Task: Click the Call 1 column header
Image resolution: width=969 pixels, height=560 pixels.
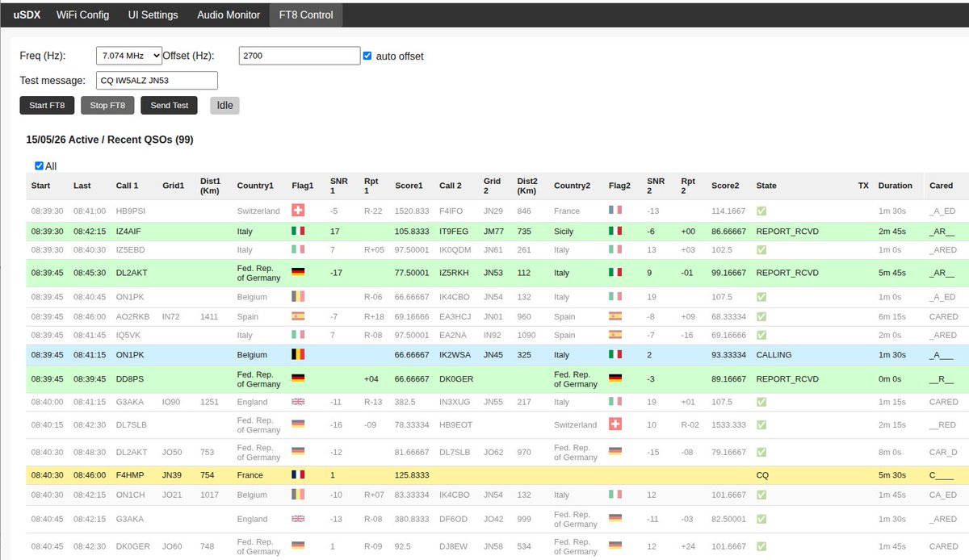Action: [127, 186]
